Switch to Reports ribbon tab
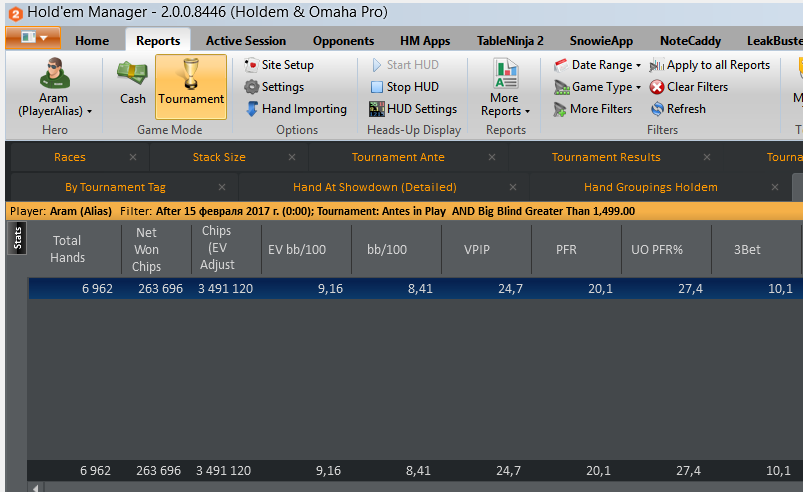This screenshot has height=492, width=803. click(x=158, y=41)
